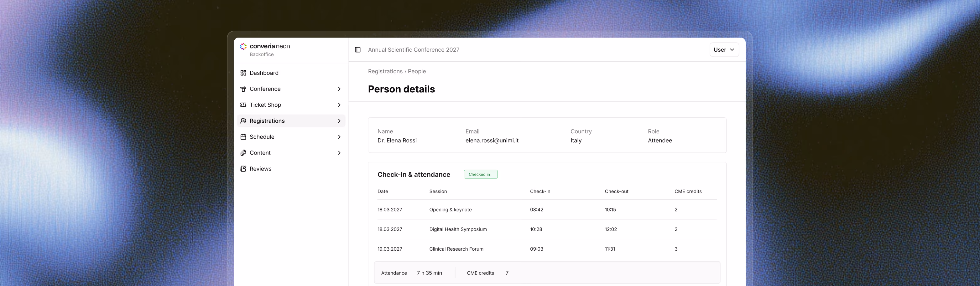Image resolution: width=980 pixels, height=286 pixels.
Task: Click total attendance 7 h 35 min
Action: pos(429,273)
